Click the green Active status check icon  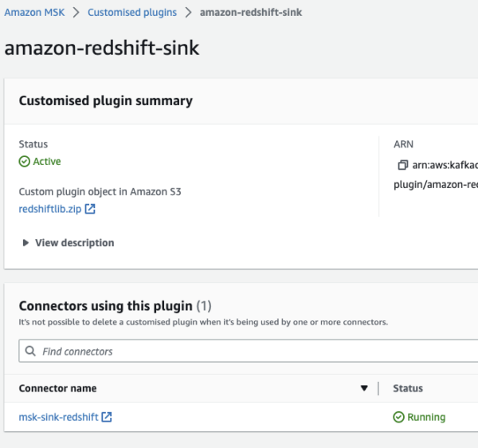[24, 161]
